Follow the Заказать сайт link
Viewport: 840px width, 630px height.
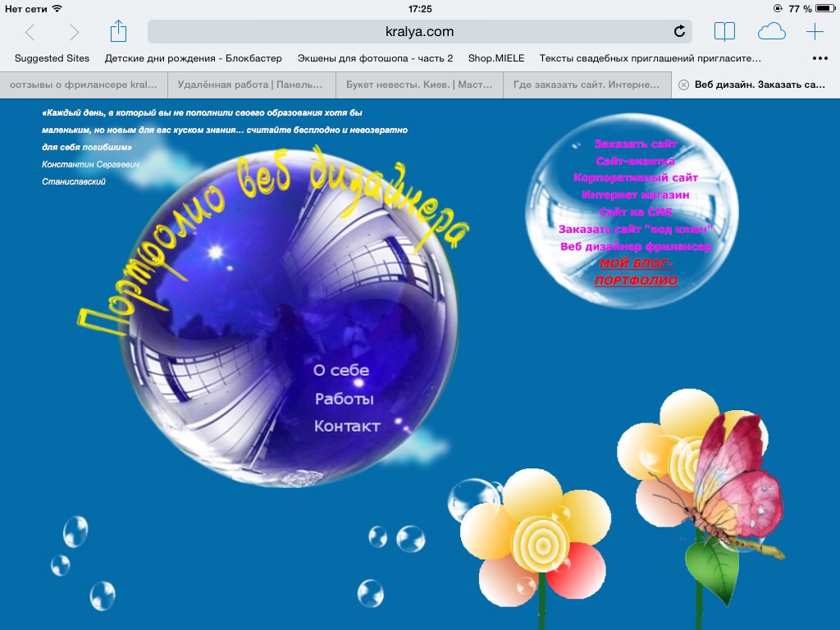(x=636, y=144)
